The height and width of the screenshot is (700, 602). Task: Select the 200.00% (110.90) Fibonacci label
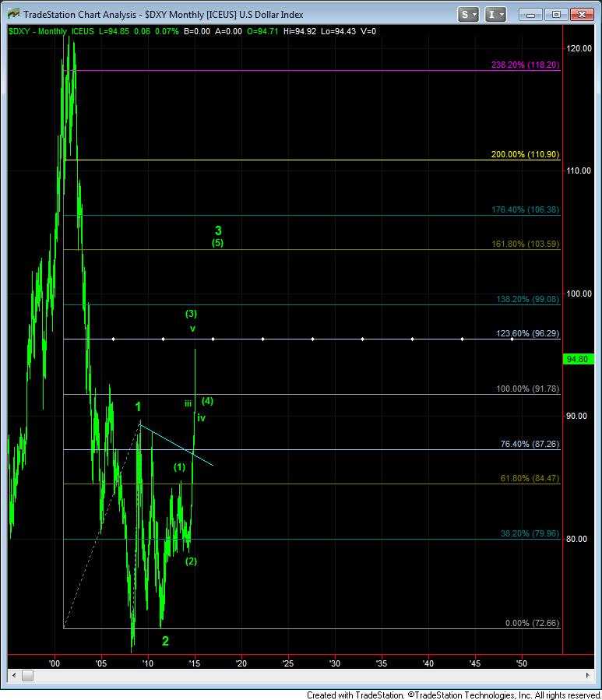pyautogui.click(x=524, y=155)
